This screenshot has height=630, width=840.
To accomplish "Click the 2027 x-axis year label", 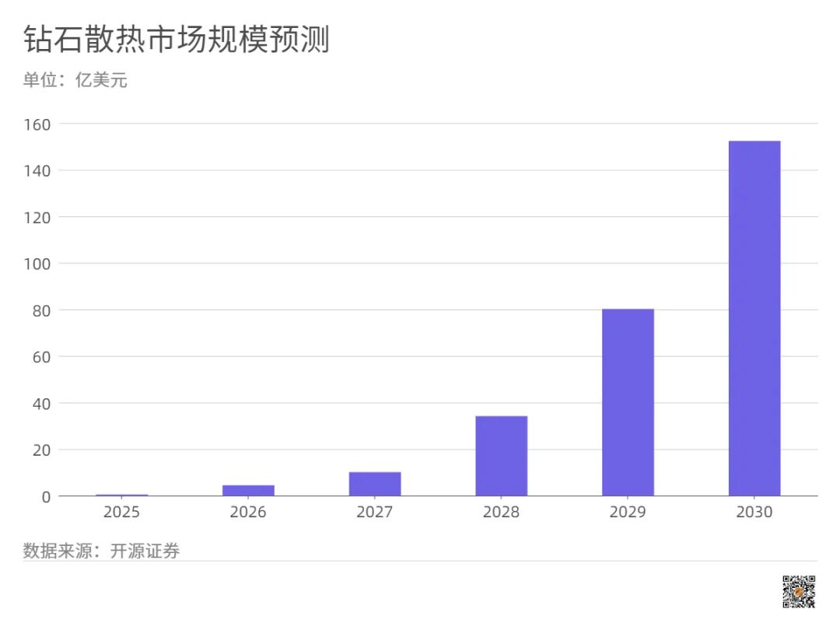I will [x=375, y=512].
